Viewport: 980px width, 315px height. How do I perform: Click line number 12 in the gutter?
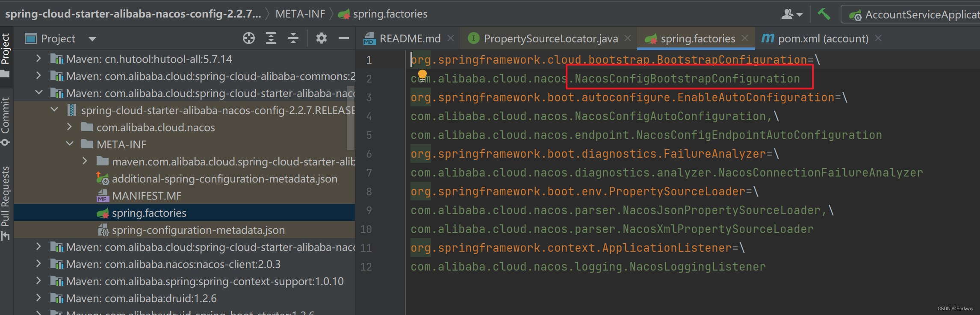(366, 267)
